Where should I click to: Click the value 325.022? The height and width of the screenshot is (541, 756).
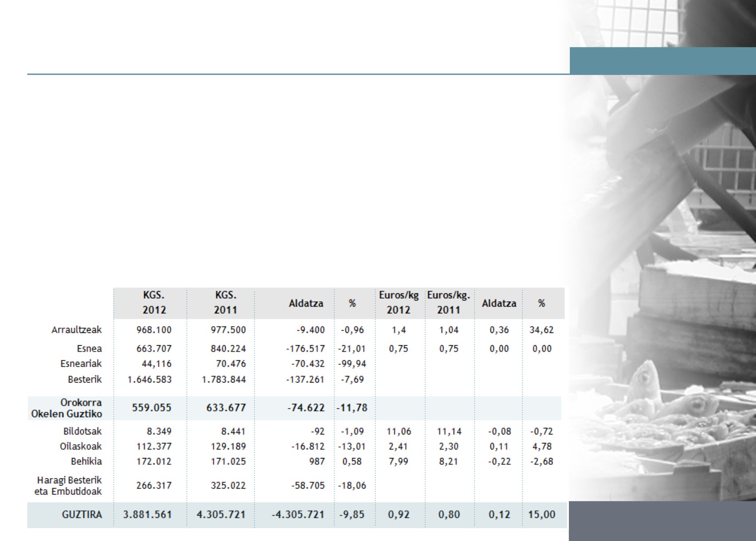pyautogui.click(x=228, y=485)
